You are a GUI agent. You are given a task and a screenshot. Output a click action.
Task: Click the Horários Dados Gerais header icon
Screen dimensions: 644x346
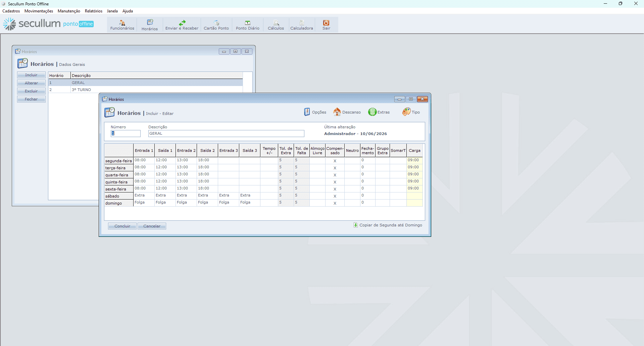tap(22, 63)
